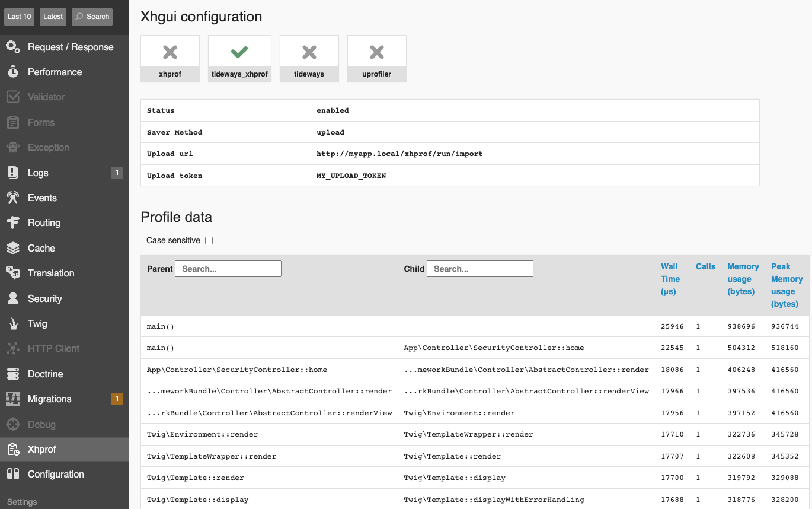Click the Validator checkmark icon

(x=13, y=97)
